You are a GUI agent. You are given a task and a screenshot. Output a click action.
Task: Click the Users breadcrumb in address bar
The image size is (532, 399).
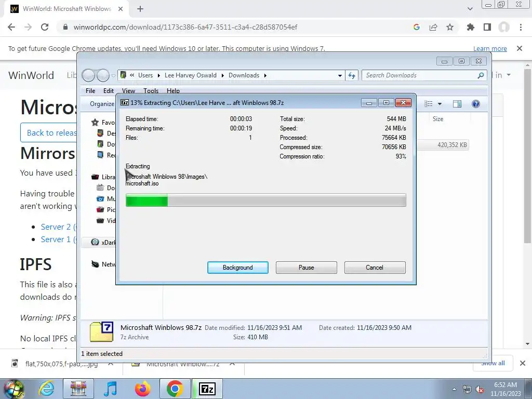[x=145, y=75]
